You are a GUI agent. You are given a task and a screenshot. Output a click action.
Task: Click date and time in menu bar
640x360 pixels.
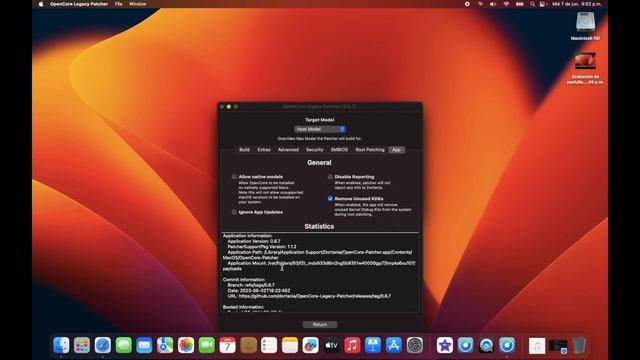[x=576, y=4]
